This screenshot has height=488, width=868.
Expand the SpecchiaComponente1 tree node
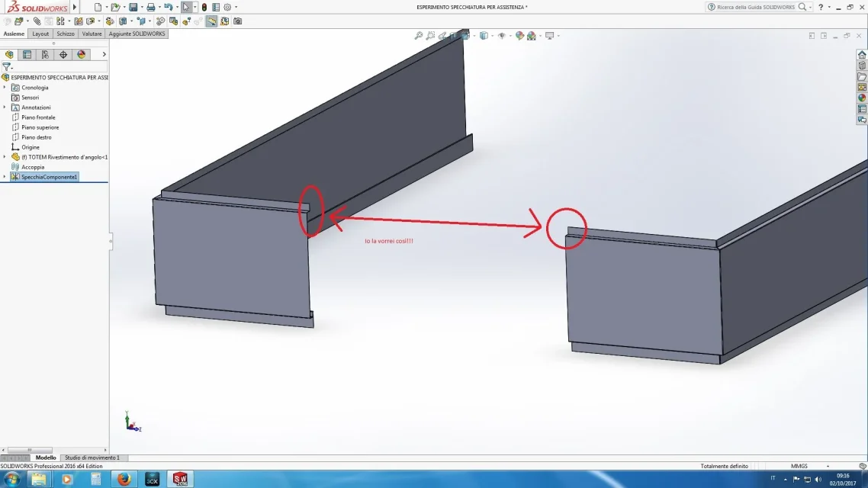5,177
